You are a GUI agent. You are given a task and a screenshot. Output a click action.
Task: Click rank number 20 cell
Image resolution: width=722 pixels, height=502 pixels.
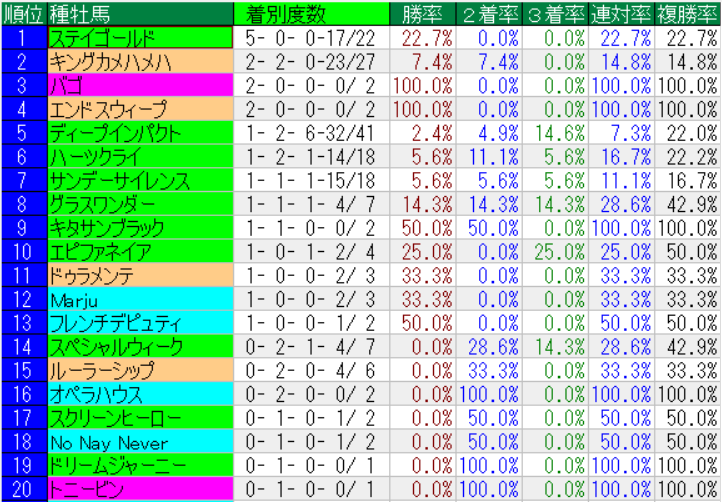24,489
